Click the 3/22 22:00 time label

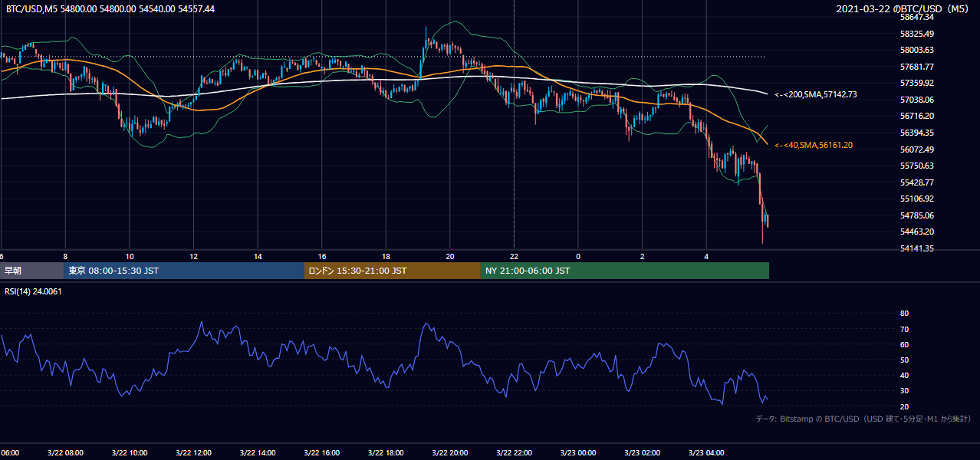[515, 452]
